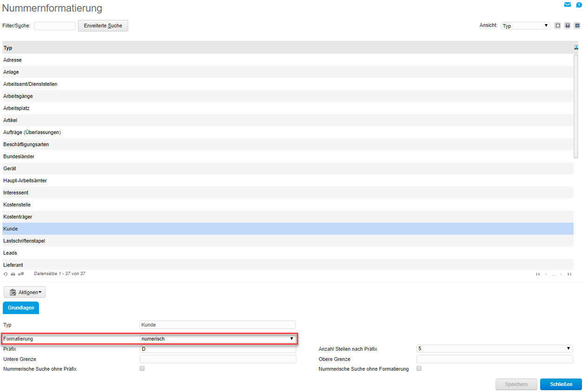588x392 pixels.
Task: Open the Aktionen menu
Action: pos(25,292)
